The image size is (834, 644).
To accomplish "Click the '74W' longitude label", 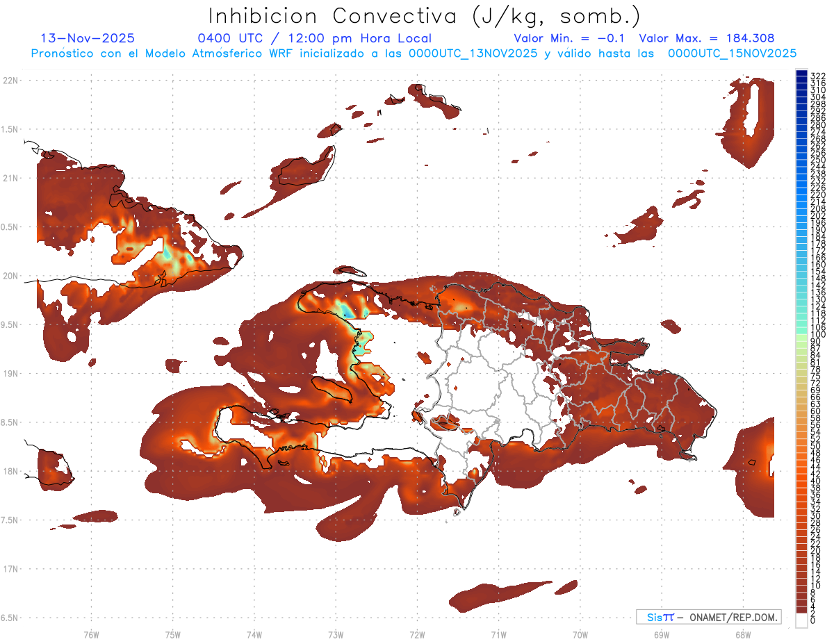I will pyautogui.click(x=254, y=634).
